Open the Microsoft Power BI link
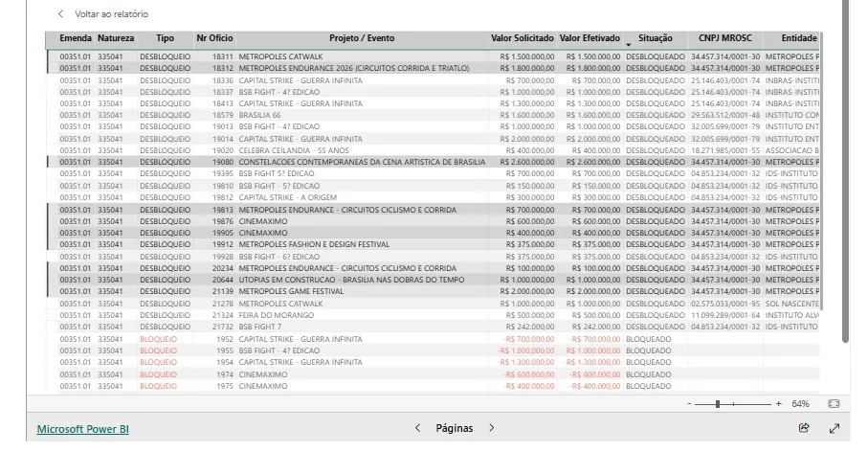868x452 pixels. (x=83, y=429)
